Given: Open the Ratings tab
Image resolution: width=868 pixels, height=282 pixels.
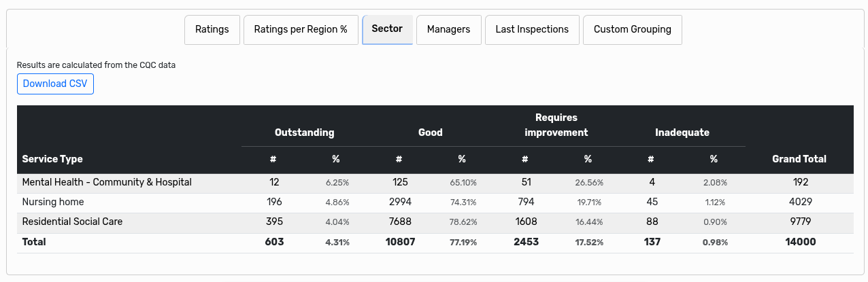Looking at the screenshot, I should (x=212, y=30).
